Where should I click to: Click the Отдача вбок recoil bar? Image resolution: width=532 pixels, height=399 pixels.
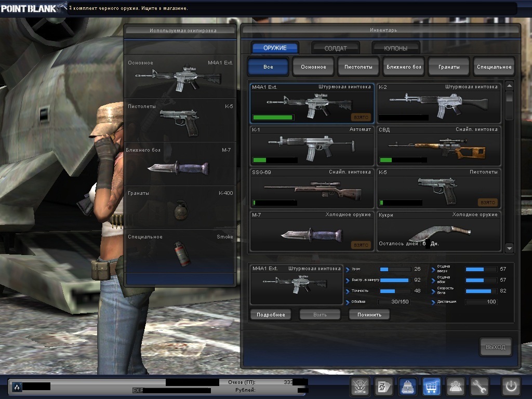click(x=481, y=280)
